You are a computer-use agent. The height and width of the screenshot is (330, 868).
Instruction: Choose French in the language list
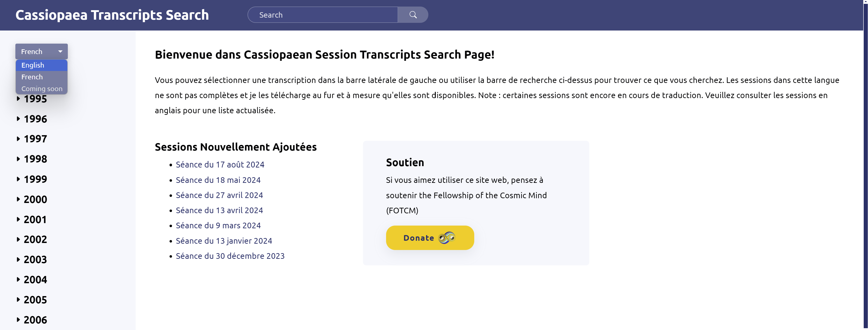[x=32, y=77]
